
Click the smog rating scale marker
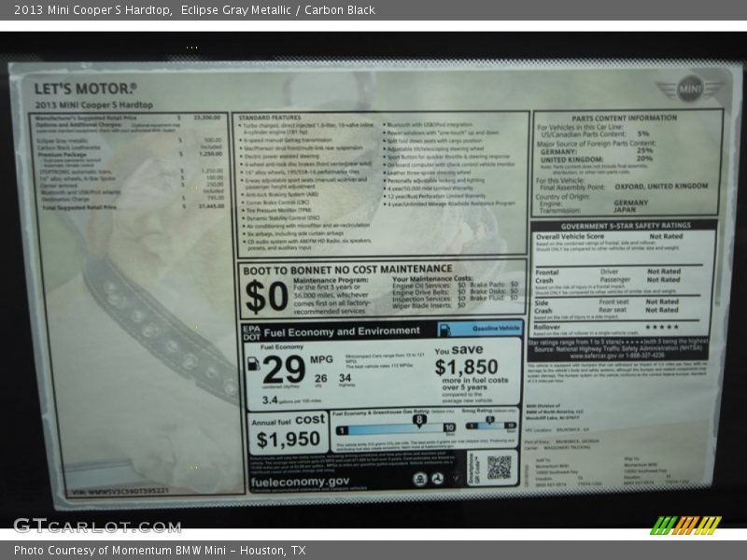pyautogui.click(x=489, y=421)
